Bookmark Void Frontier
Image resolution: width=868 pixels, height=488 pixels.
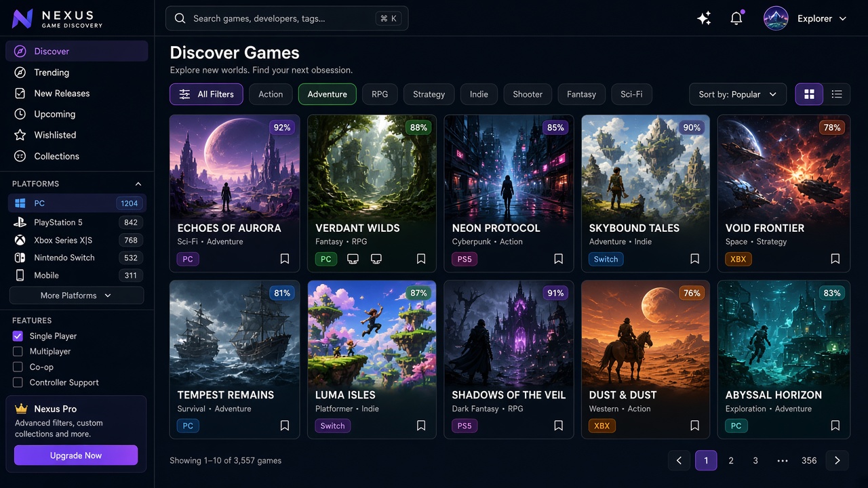(835, 259)
